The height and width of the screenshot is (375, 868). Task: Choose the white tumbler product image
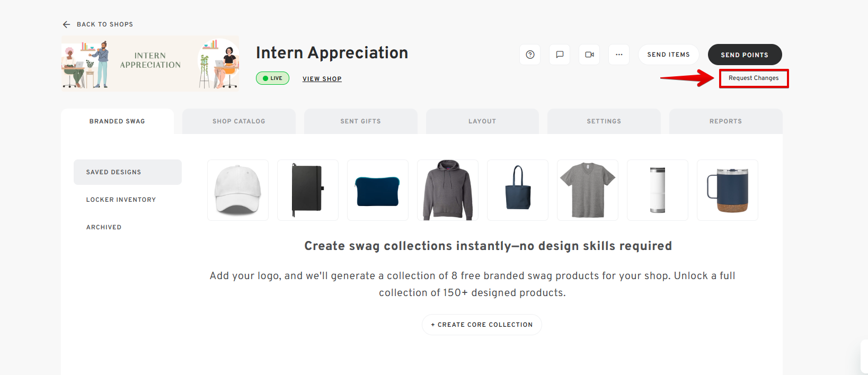[x=658, y=190]
